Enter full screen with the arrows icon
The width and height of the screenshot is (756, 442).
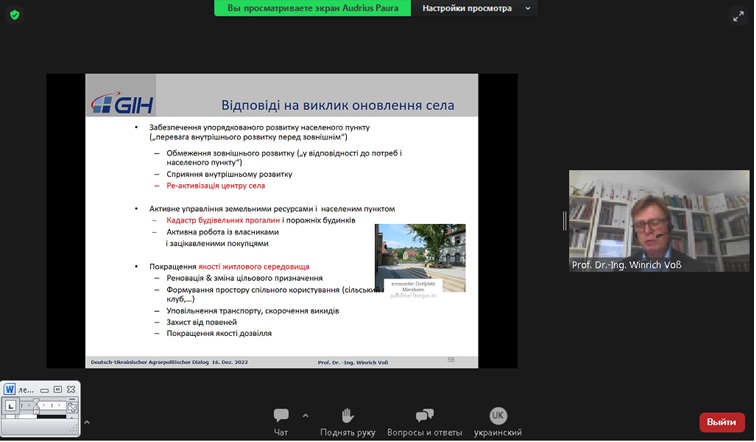coord(738,16)
